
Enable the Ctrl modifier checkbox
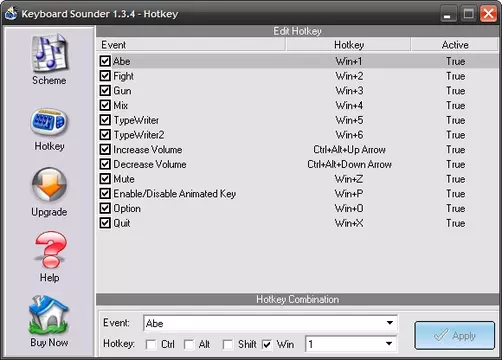[x=151, y=344]
